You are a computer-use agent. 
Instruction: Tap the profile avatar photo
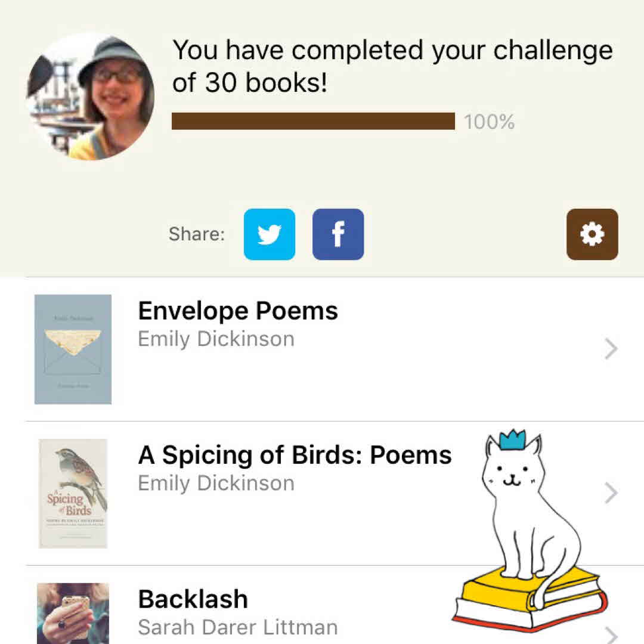(x=89, y=97)
